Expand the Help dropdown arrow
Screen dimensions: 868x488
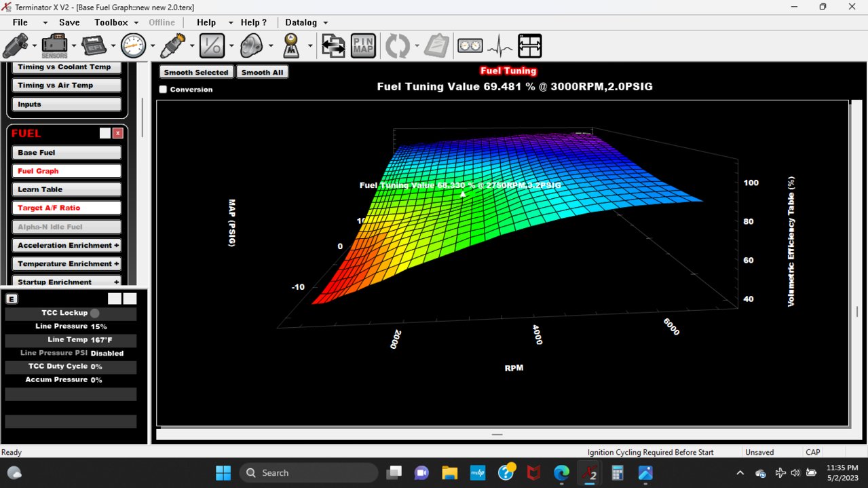(x=231, y=22)
